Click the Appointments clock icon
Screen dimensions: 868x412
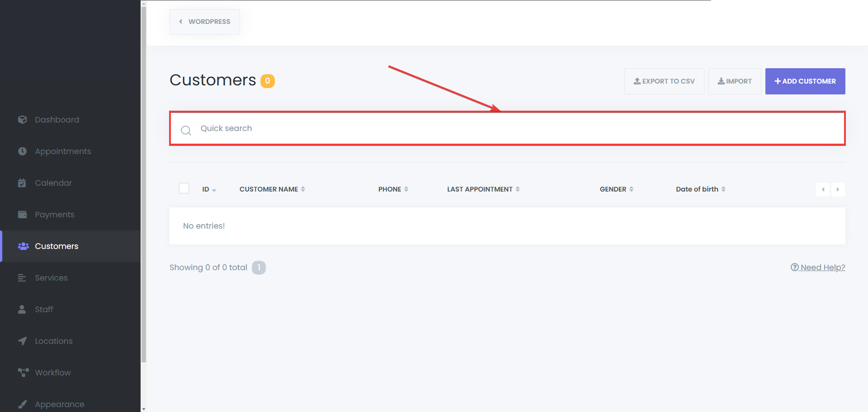(22, 151)
